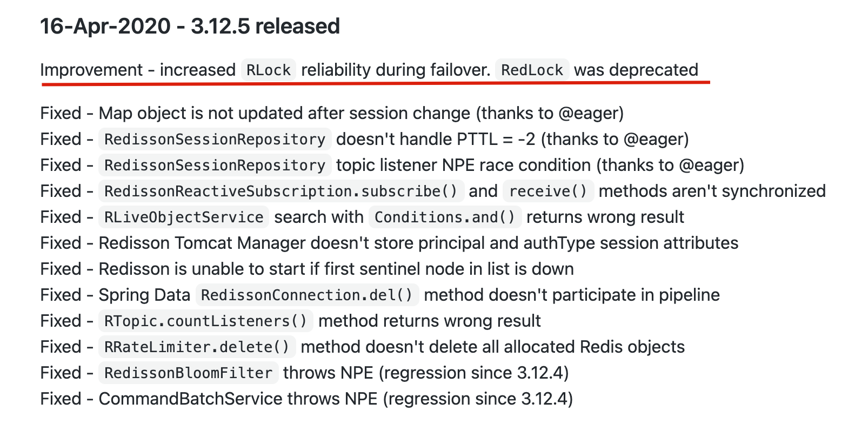Click the RRateLimiter.delete() code label

pyautogui.click(x=197, y=347)
